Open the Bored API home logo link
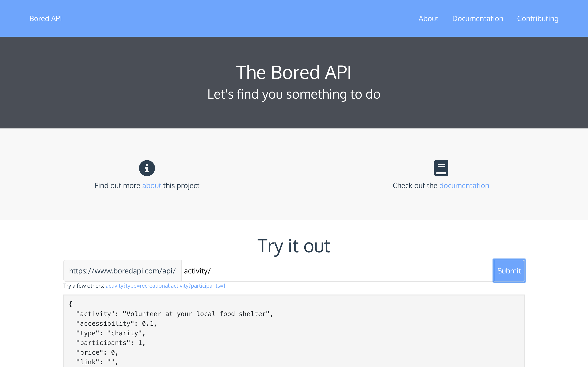This screenshot has width=588, height=367. pyautogui.click(x=45, y=18)
